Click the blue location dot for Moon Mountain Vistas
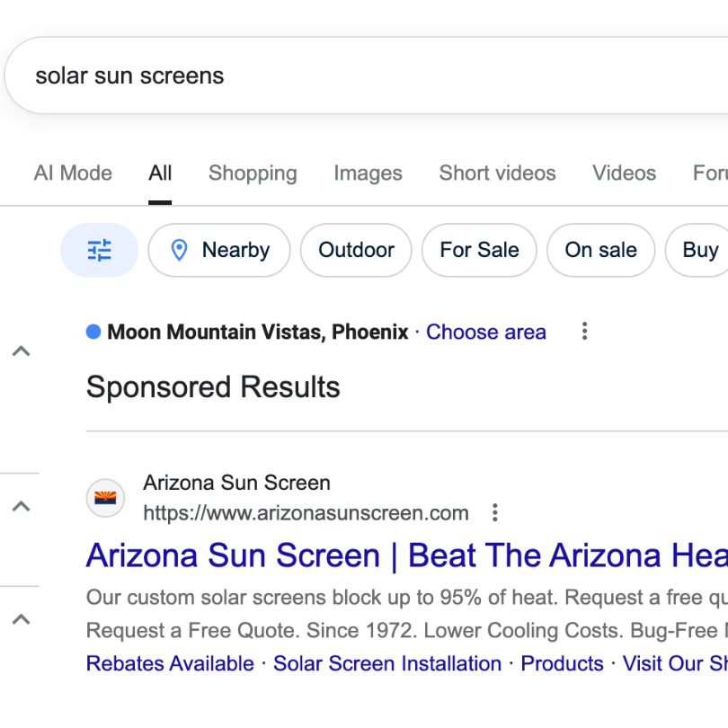728x728 pixels. point(93,332)
